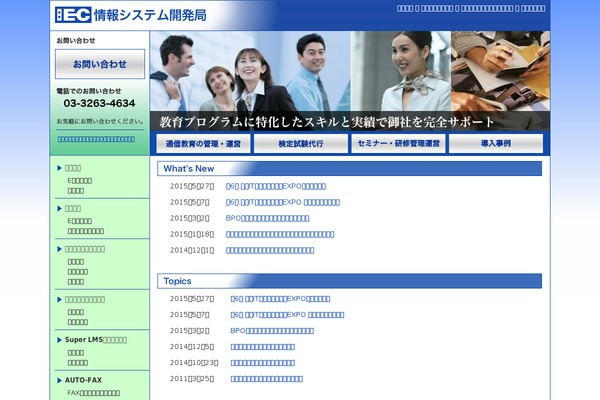Image resolution: width=600 pixels, height=400 pixels.
Task: Click the arrow icon beside AUTO-FAX
Action: [x=59, y=380]
